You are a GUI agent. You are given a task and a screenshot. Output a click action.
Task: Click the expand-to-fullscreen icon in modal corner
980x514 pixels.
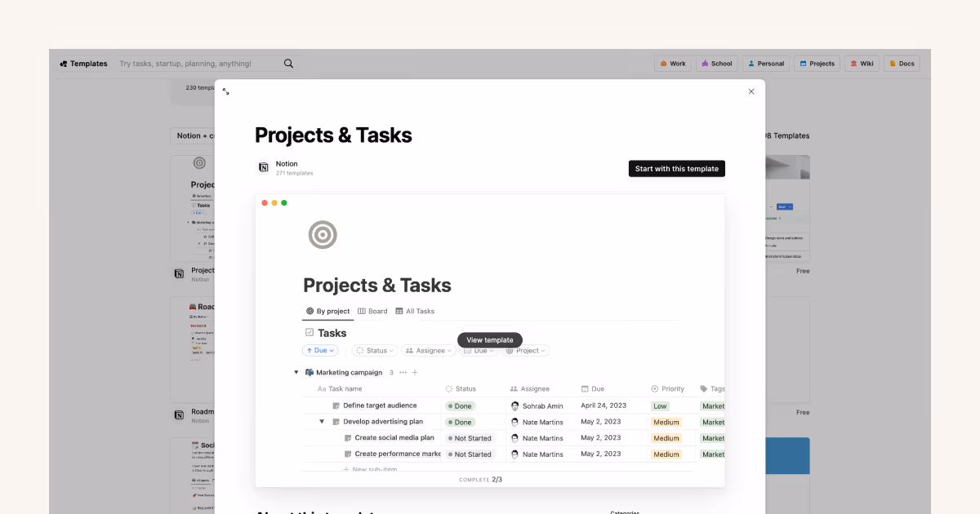point(226,91)
